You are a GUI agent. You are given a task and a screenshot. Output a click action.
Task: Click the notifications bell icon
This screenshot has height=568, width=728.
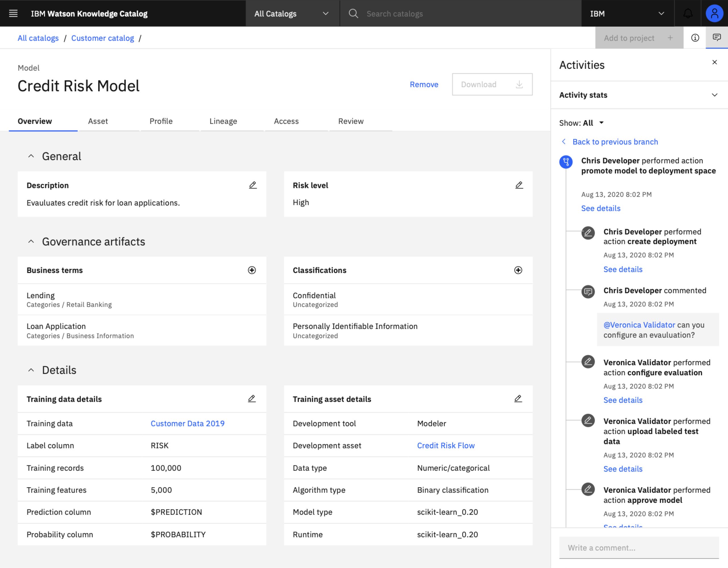(x=688, y=13)
